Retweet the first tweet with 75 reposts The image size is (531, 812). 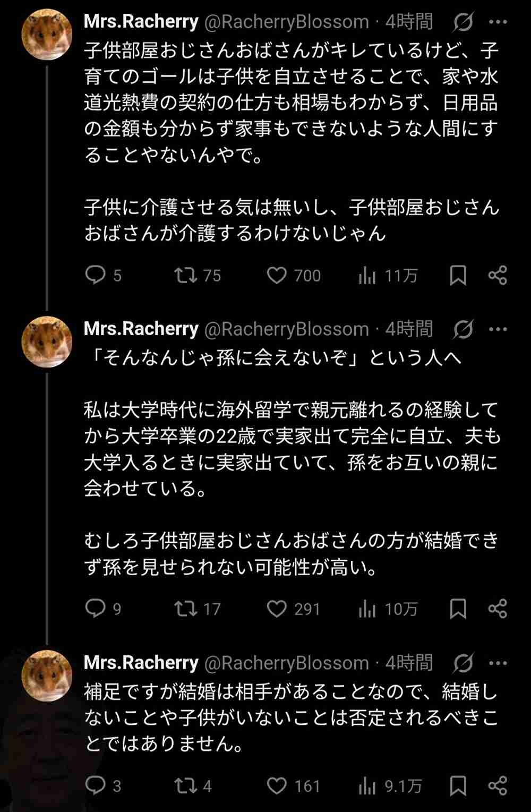186,275
